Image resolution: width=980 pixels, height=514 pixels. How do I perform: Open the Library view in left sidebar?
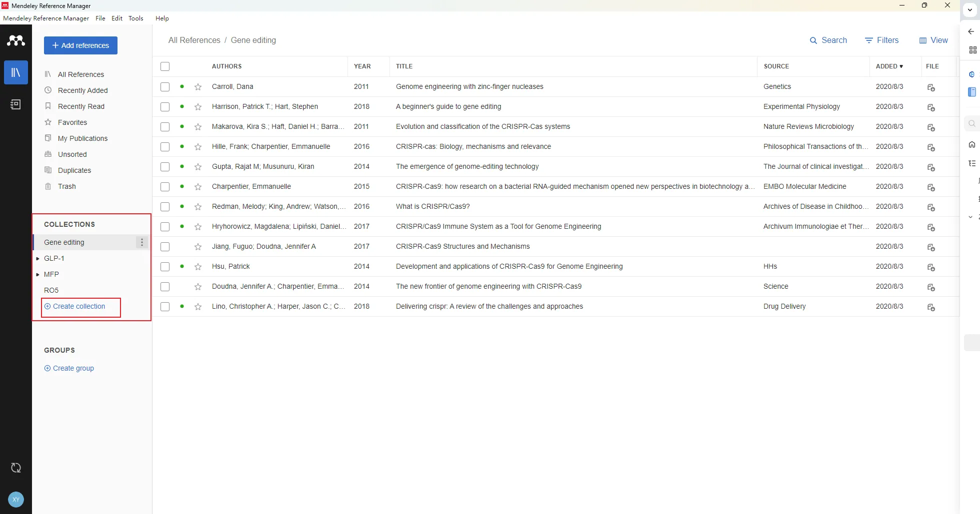pyautogui.click(x=16, y=72)
